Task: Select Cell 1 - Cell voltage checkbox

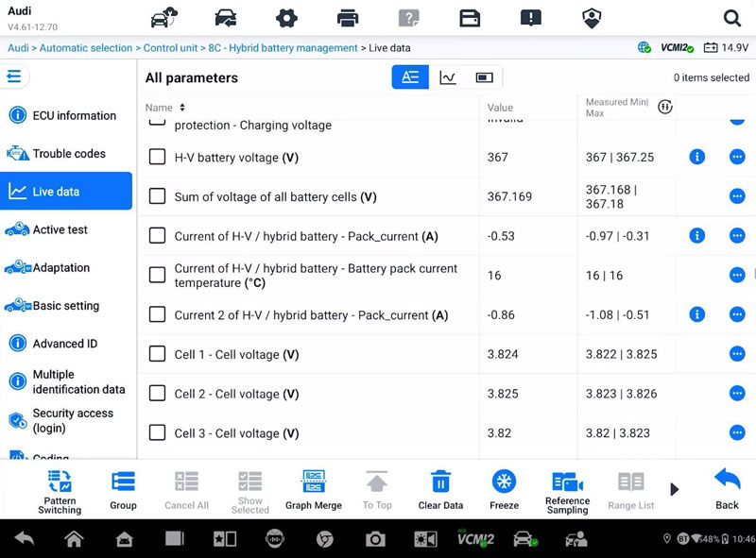Action: 157,354
